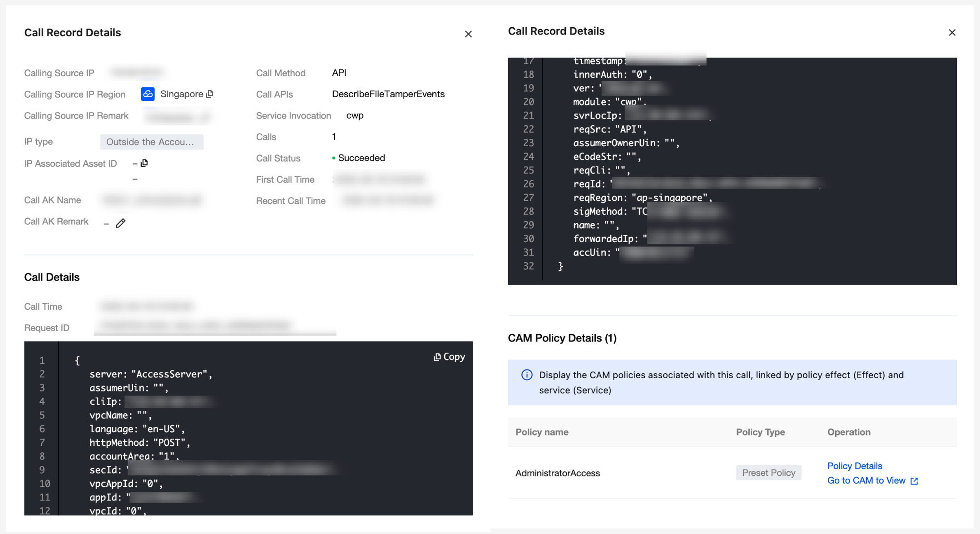Image resolution: width=980 pixels, height=534 pixels.
Task: Follow the Go to CAM to View link
Action: [866, 480]
